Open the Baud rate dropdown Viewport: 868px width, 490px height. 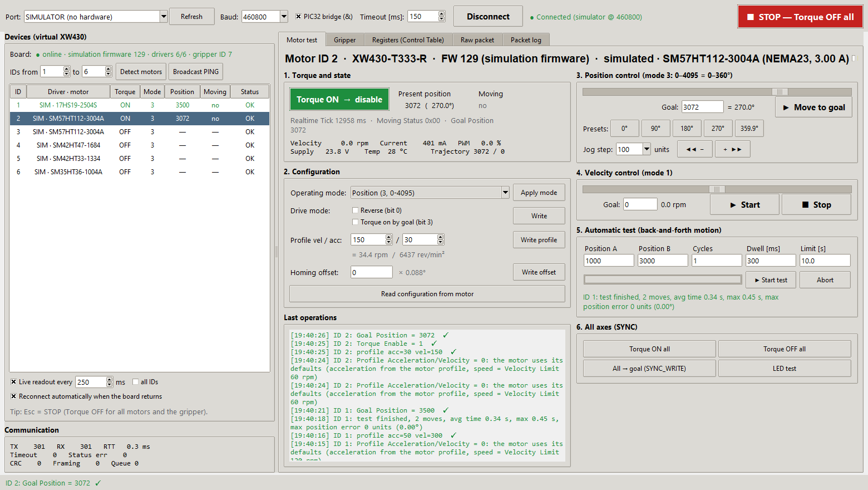[x=284, y=17]
